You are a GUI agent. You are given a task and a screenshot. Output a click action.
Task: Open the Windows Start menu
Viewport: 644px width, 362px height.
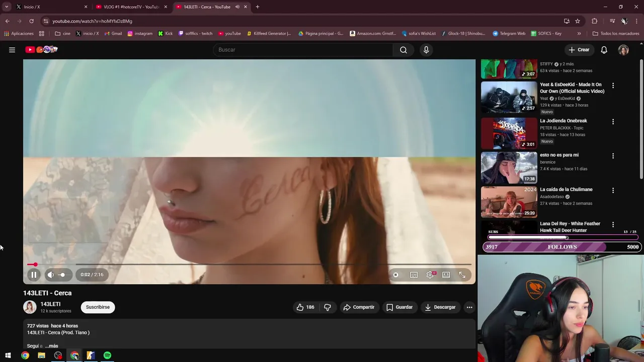(x=8, y=355)
